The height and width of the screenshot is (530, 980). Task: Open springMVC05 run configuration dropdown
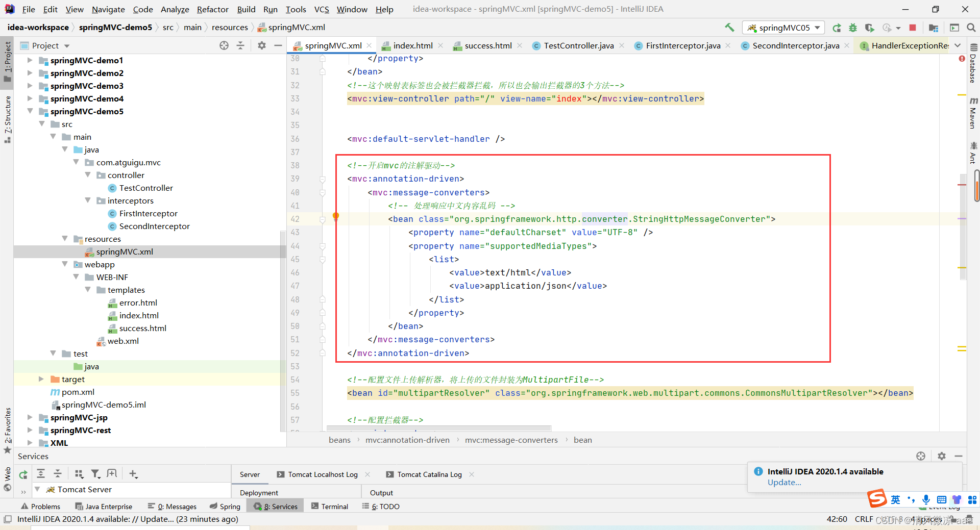[783, 28]
